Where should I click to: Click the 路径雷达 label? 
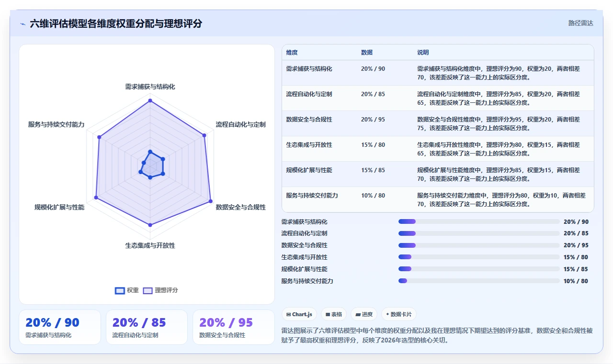[580, 23]
